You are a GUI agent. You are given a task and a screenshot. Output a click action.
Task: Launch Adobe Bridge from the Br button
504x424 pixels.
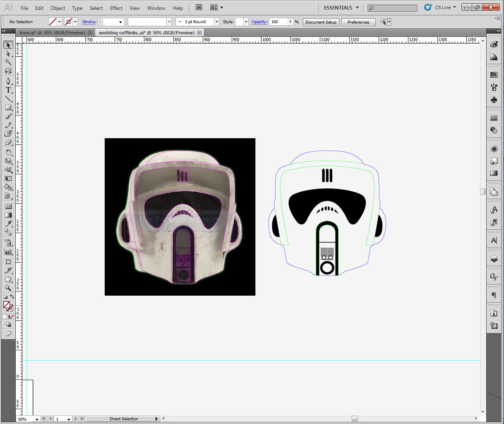point(199,7)
